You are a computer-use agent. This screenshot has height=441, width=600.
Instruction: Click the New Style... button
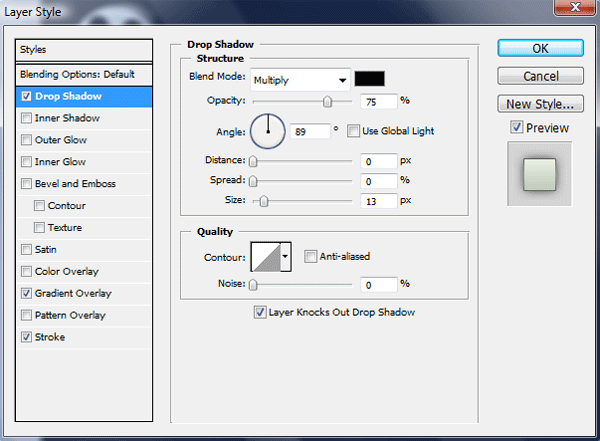tap(540, 103)
